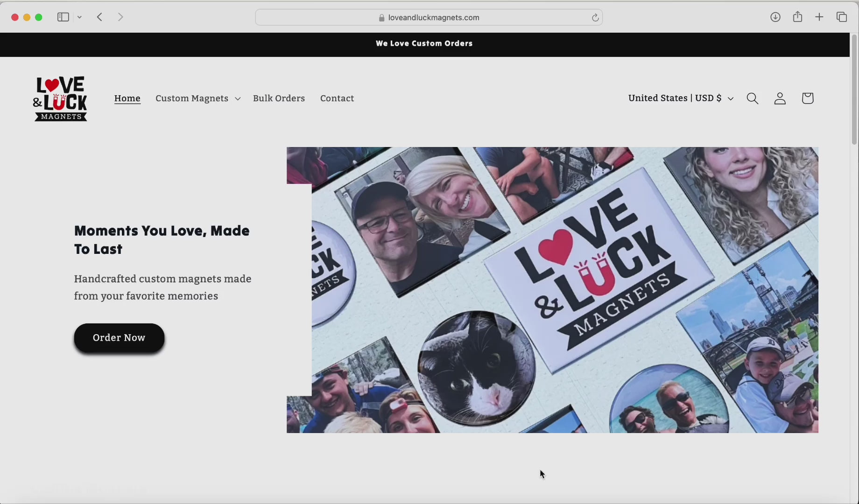
Task: Click the Moments You Love heading
Action: [x=162, y=240]
